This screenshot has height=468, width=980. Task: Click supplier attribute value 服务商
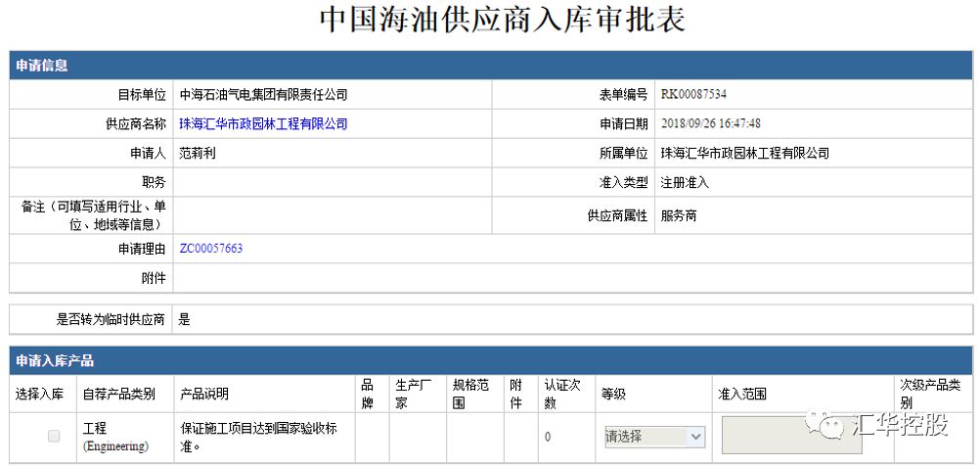point(679,215)
